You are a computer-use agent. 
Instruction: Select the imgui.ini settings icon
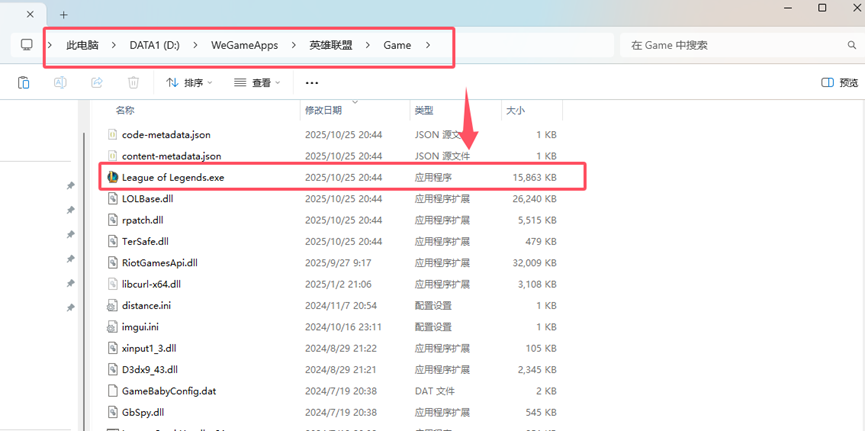tap(113, 327)
